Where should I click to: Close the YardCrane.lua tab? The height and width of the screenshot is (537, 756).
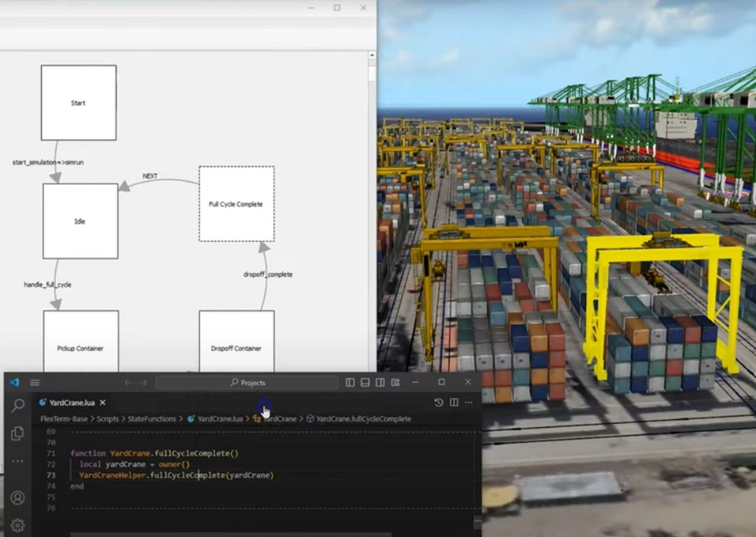tap(103, 403)
